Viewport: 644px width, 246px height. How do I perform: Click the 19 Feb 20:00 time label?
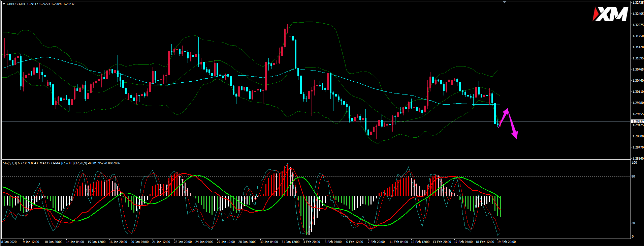tap(506, 242)
